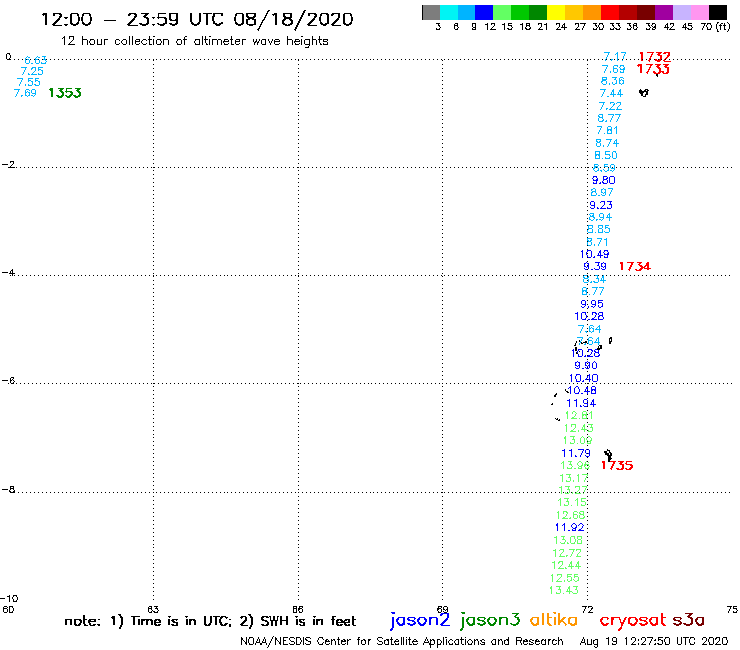
Task: Click the jason3 satellite legend label
Action: [x=490, y=621]
